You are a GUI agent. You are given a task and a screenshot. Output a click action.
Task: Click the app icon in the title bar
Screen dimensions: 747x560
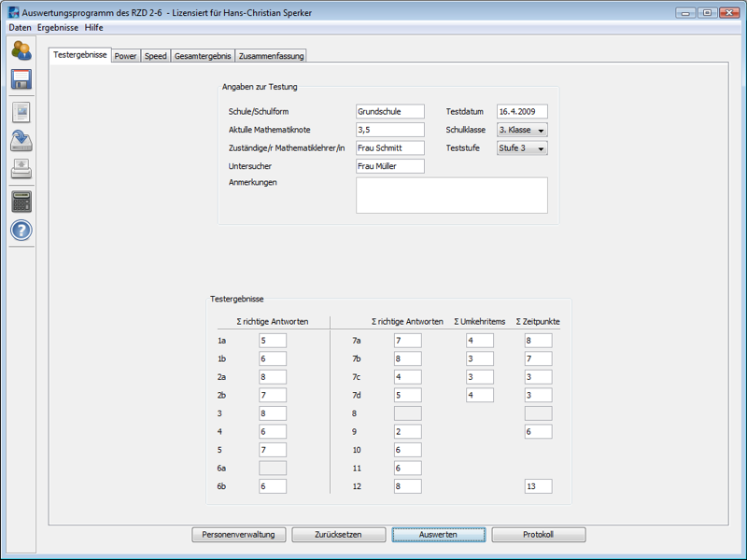coord(12,12)
